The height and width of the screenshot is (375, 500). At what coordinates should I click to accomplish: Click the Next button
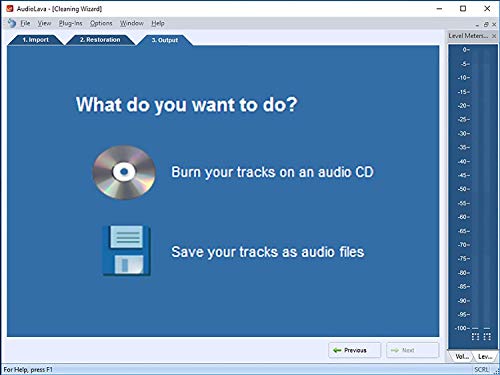412,350
